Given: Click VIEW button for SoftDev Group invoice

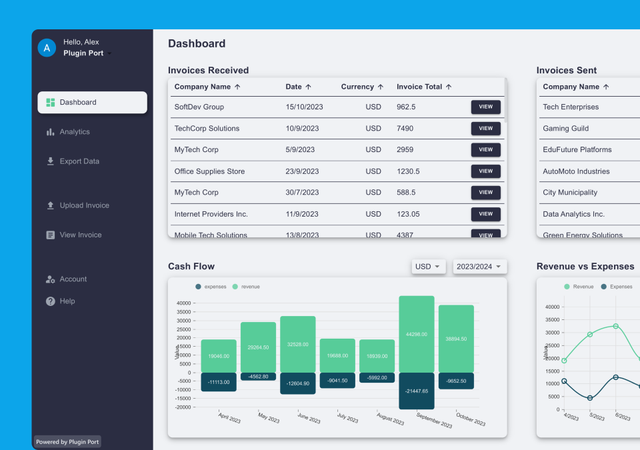Looking at the screenshot, I should (x=486, y=106).
